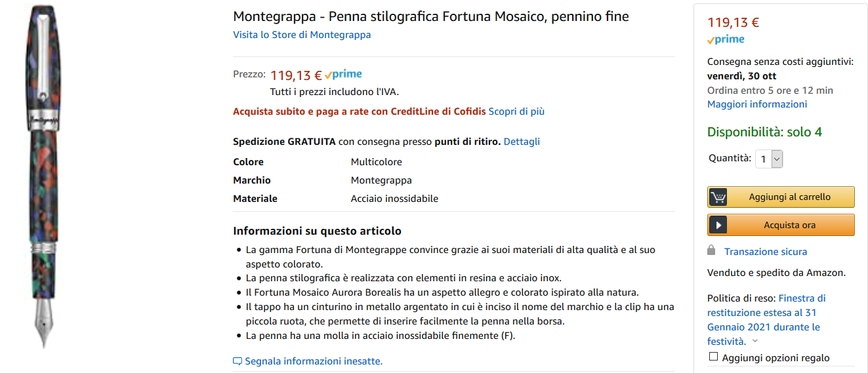Screen dimensions: 868x373
Task: Click the Prime logo next to Prezzo
Action: (x=343, y=75)
